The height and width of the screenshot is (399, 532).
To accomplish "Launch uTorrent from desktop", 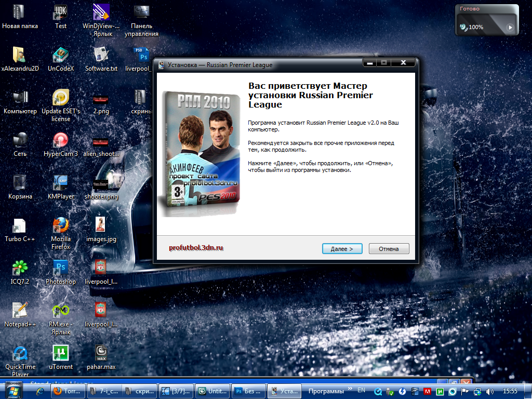I will [61, 357].
